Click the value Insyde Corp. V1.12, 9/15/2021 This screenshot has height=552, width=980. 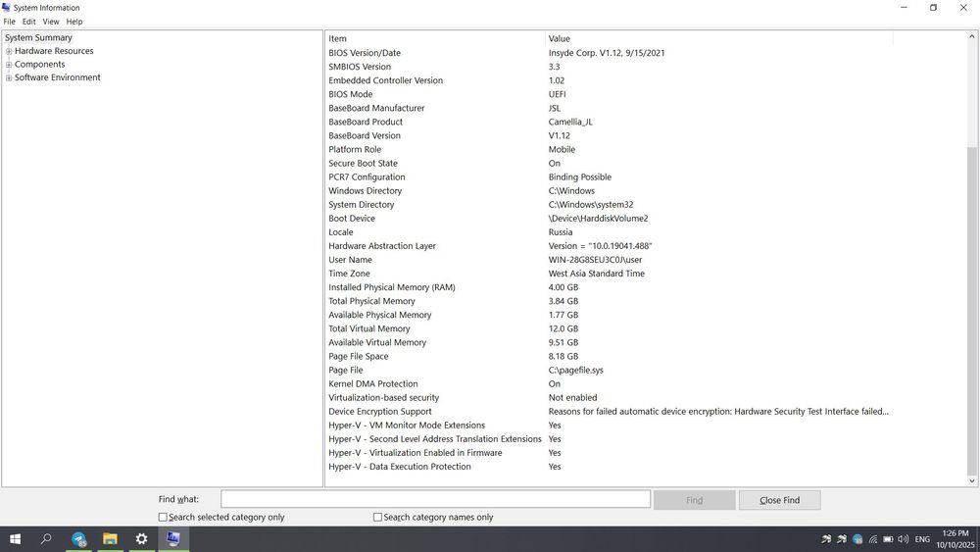coord(607,53)
